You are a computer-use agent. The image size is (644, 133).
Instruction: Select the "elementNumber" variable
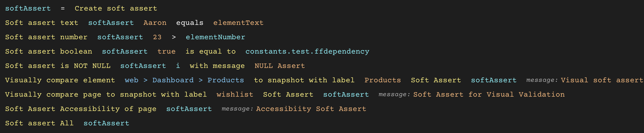click(215, 37)
